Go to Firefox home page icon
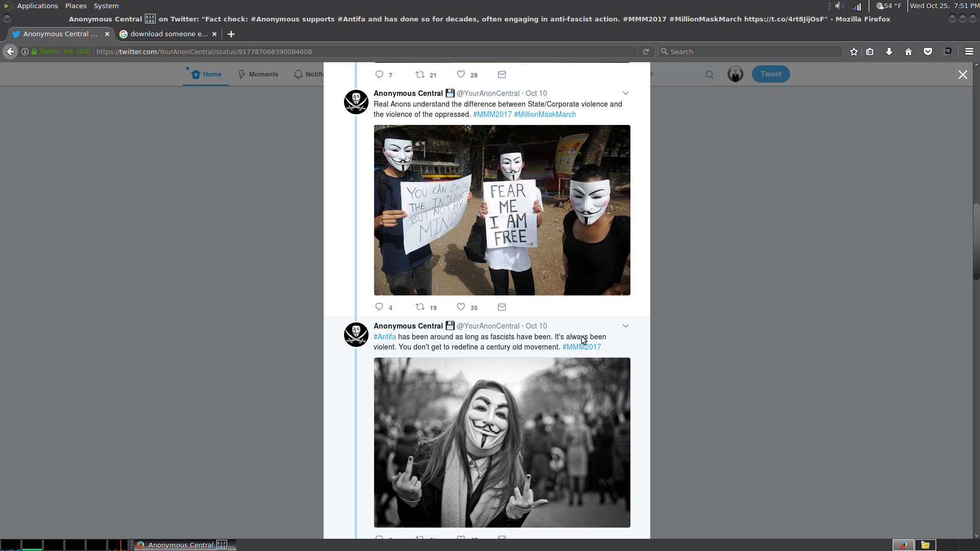The width and height of the screenshot is (980, 551). click(909, 52)
